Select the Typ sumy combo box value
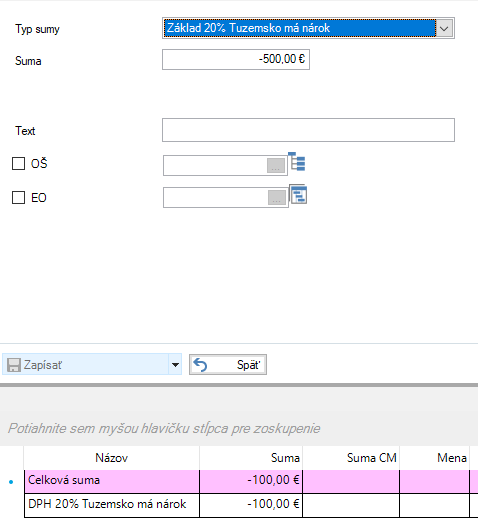This screenshot has width=478, height=531. point(300,28)
